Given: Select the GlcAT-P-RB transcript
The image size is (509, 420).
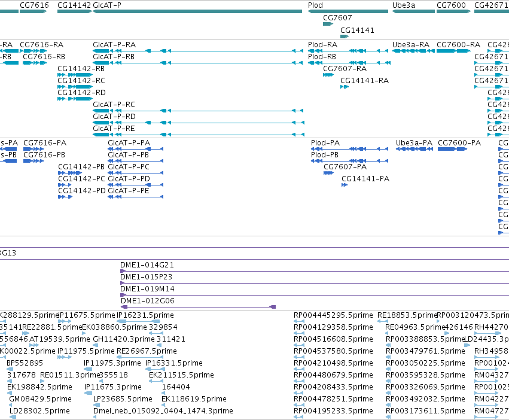Looking at the screenshot, I should click(197, 63).
